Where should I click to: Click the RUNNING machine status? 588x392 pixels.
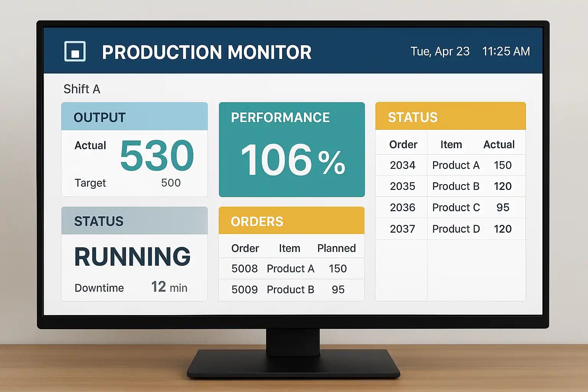[x=132, y=256]
